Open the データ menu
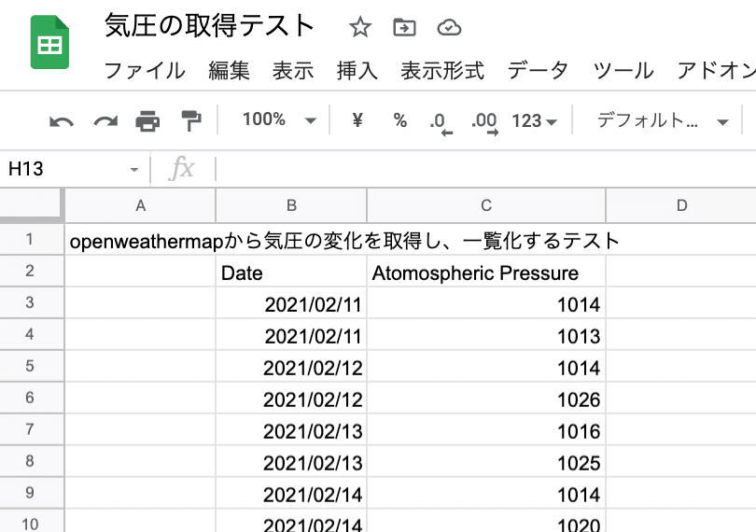 tap(539, 70)
